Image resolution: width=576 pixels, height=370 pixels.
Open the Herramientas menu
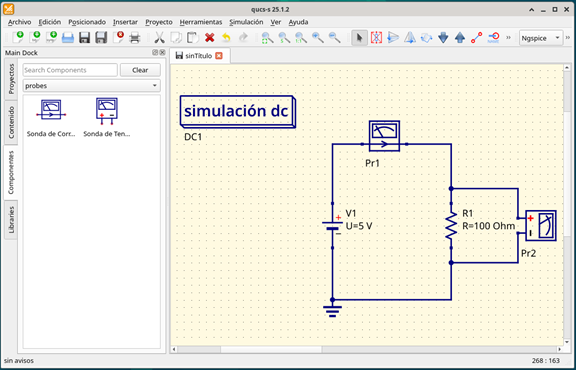tap(201, 22)
